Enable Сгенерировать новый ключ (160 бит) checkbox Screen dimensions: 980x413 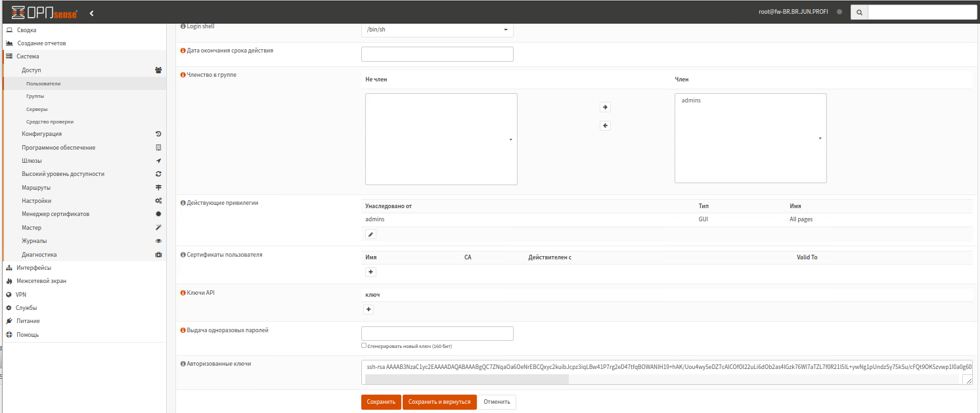pos(364,345)
